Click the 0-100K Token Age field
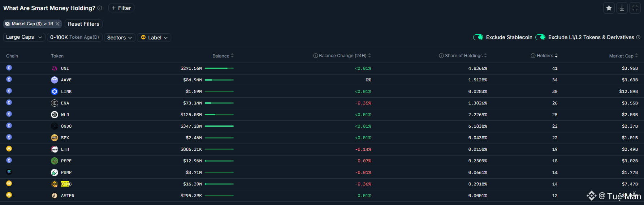 click(75, 37)
